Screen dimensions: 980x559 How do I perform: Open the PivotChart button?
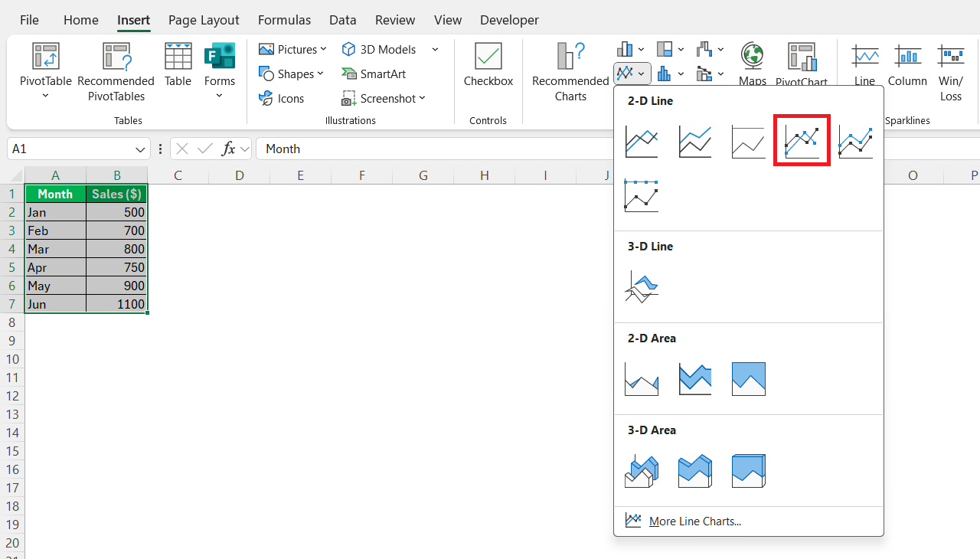coord(802,64)
